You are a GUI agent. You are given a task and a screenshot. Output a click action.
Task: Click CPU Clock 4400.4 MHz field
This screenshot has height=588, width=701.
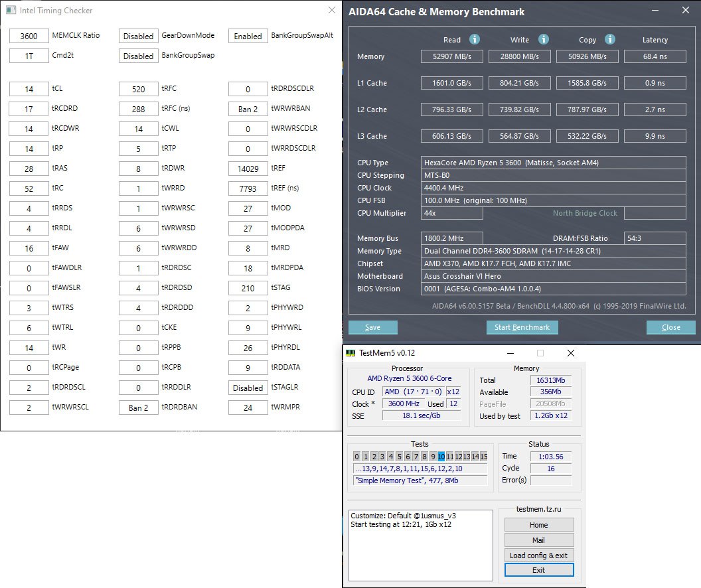554,188
